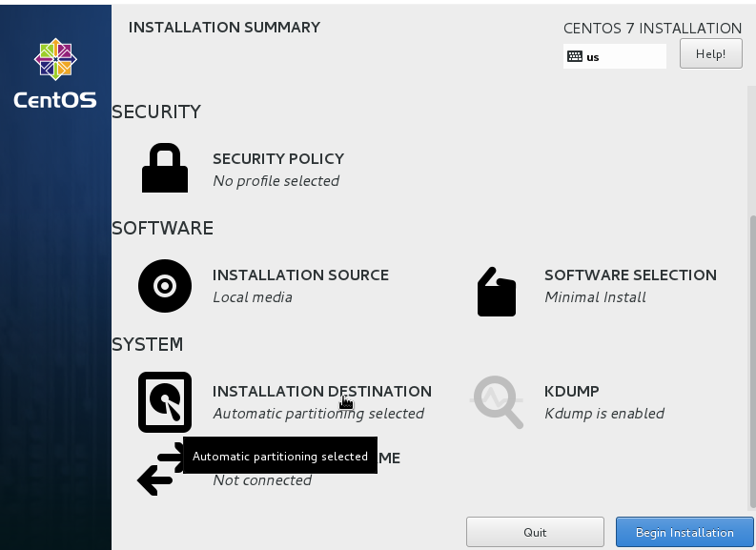Click the vertical scrollbar on right edge
756x550 pixels.
(751, 361)
